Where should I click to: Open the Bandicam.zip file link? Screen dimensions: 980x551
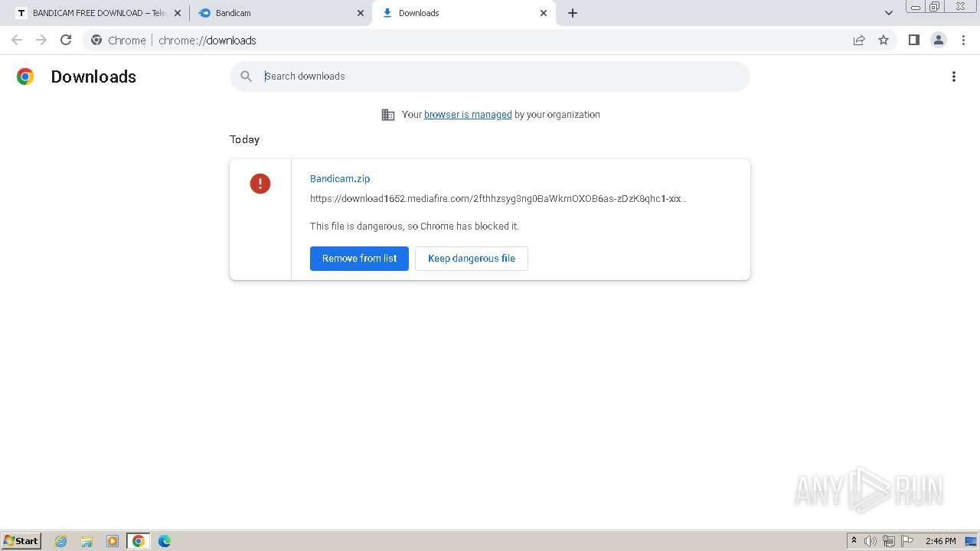pos(340,178)
